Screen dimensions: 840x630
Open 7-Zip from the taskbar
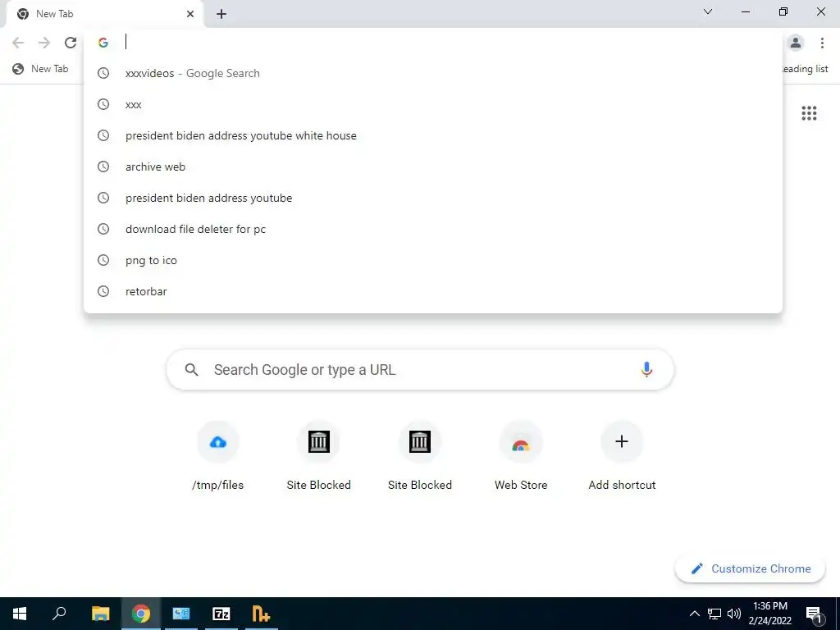pyautogui.click(x=221, y=614)
